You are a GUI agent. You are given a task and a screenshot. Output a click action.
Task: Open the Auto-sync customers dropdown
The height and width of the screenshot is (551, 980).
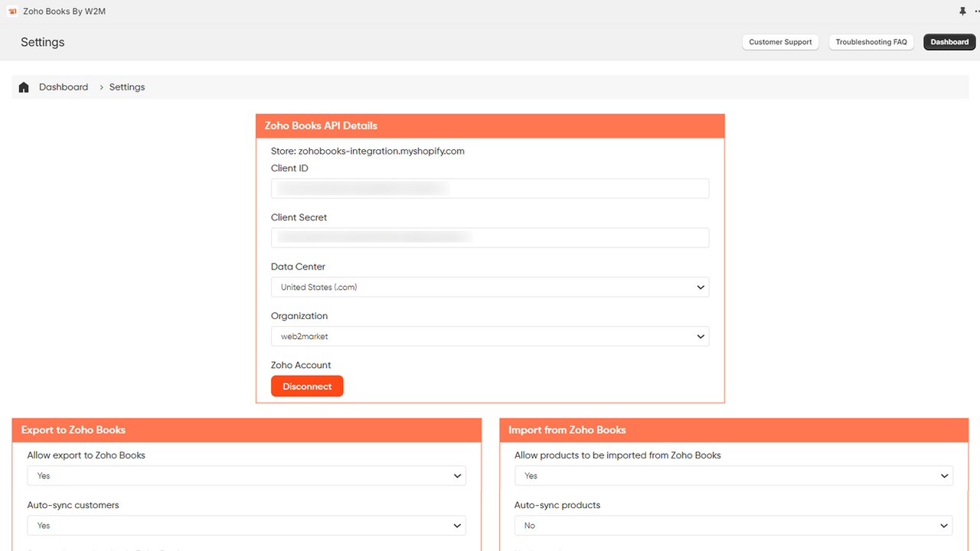(247, 526)
